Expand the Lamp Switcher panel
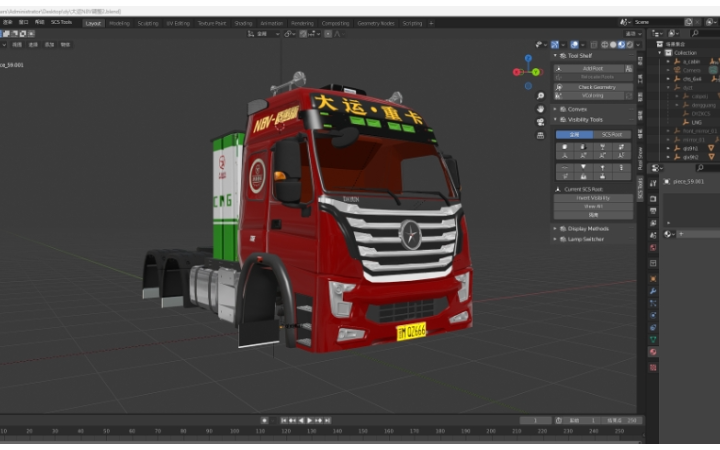Image resolution: width=720 pixels, height=450 pixels. (555, 239)
